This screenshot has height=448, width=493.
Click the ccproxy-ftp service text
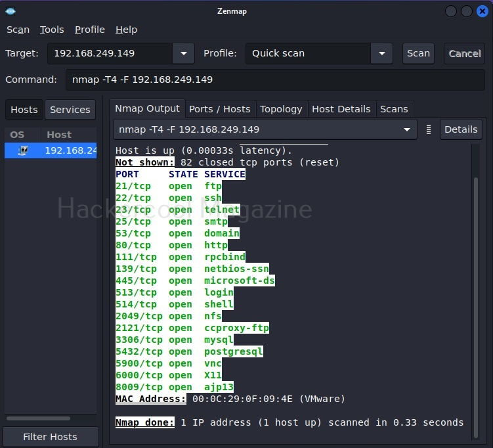(237, 328)
